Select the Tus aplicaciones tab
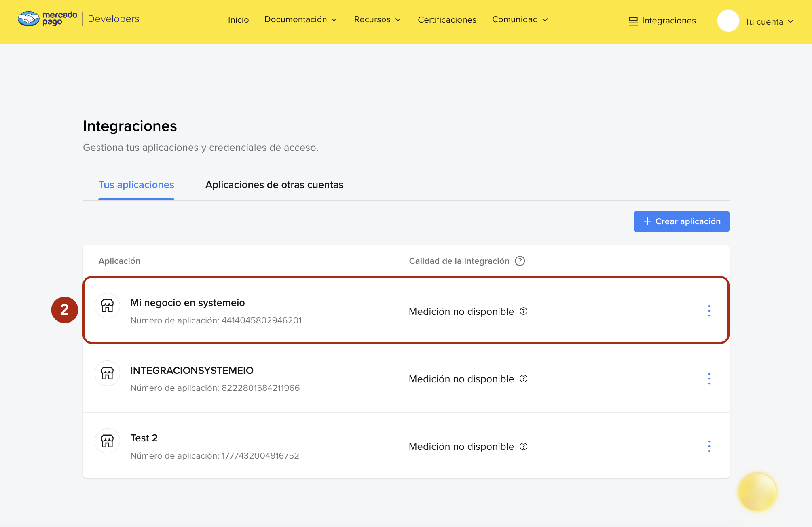The image size is (812, 527). pyautogui.click(x=136, y=185)
